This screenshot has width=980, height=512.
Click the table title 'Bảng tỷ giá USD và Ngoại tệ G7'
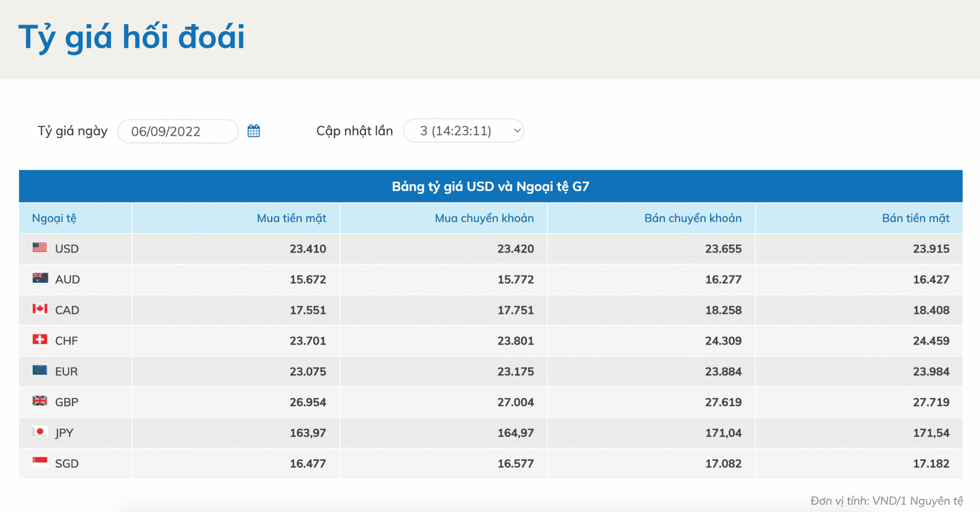[490, 186]
